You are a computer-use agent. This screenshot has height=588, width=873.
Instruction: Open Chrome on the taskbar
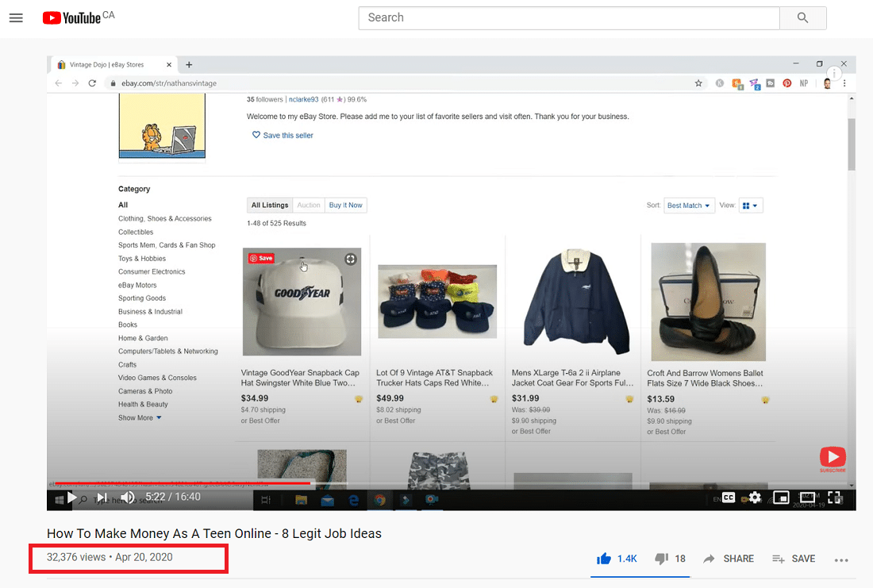point(379,500)
